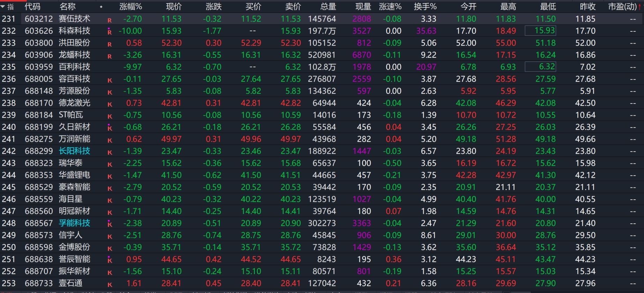Select row number 237
This screenshot has height=293, width=644.
point(9,91)
